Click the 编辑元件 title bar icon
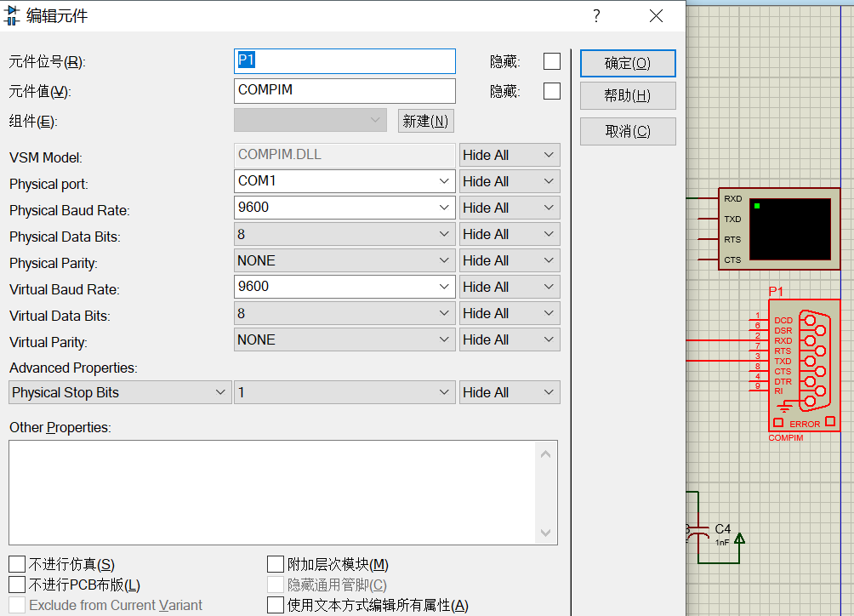The width and height of the screenshot is (854, 616). (x=11, y=15)
